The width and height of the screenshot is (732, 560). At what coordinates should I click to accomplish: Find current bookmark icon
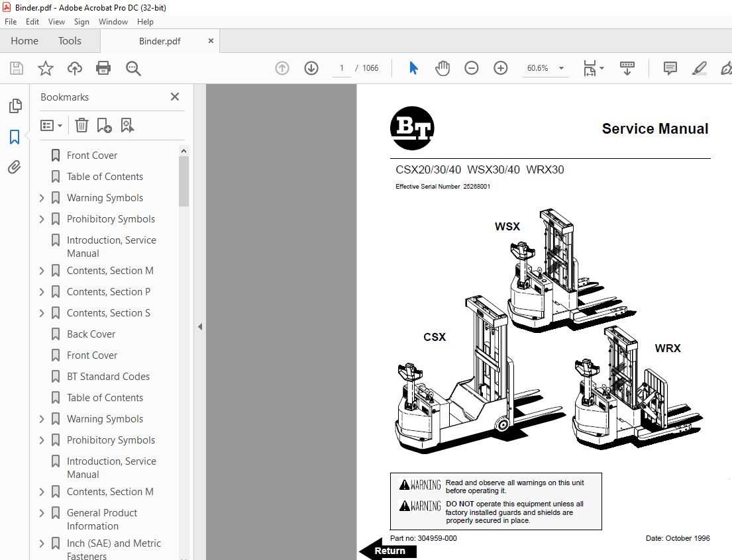(x=127, y=125)
